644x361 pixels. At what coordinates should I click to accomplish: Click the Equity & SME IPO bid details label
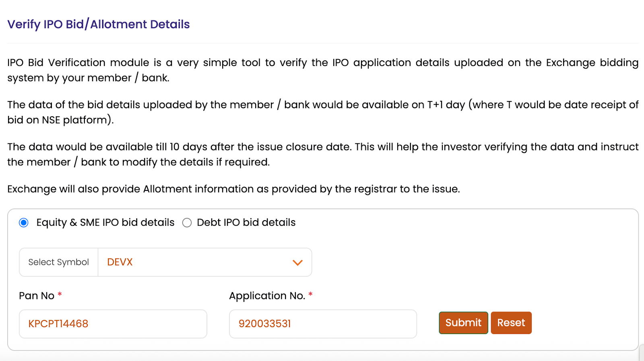[105, 223]
